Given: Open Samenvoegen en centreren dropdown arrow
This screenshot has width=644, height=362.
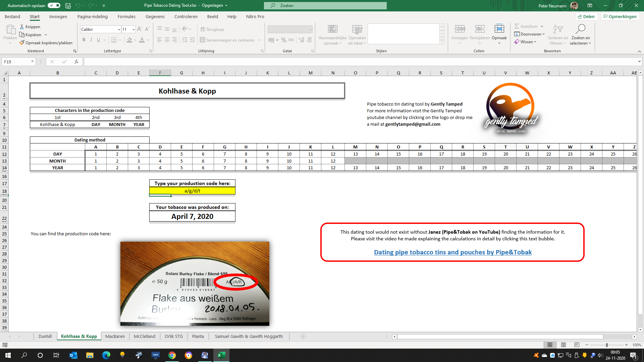Looking at the screenshot, I should [x=259, y=40].
